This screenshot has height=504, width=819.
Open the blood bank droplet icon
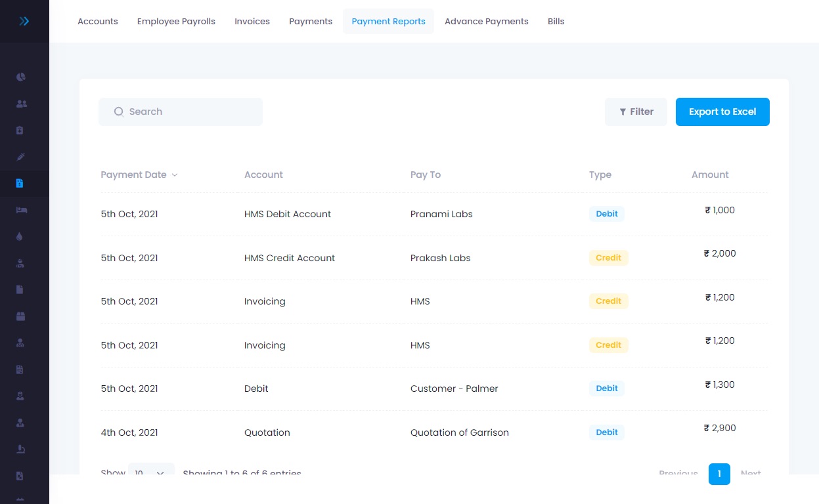[x=20, y=236]
